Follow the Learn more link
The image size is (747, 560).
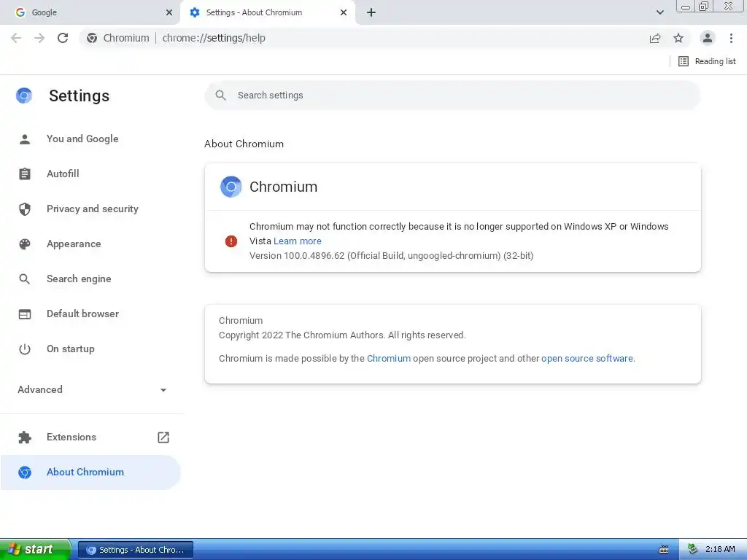(x=298, y=241)
